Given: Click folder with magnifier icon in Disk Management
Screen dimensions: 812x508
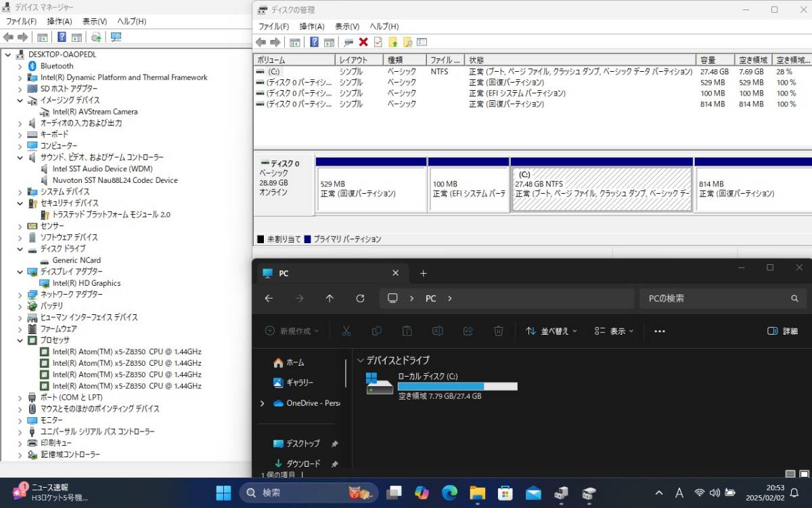Looking at the screenshot, I should (407, 42).
